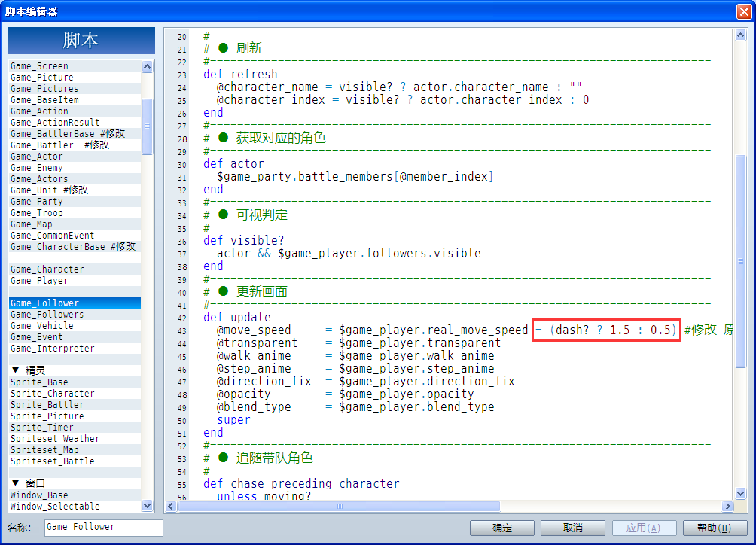Select Game_ActionResult script
The height and width of the screenshot is (545, 756).
tap(75, 123)
